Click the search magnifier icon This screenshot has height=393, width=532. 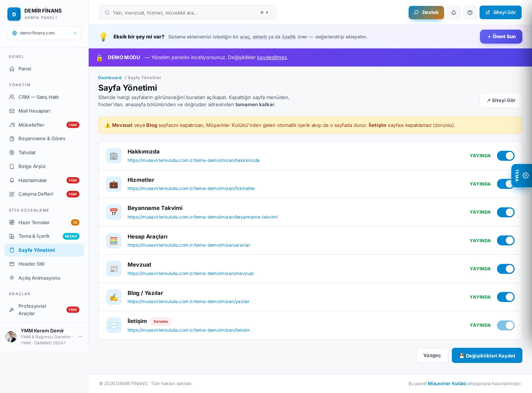coord(107,13)
